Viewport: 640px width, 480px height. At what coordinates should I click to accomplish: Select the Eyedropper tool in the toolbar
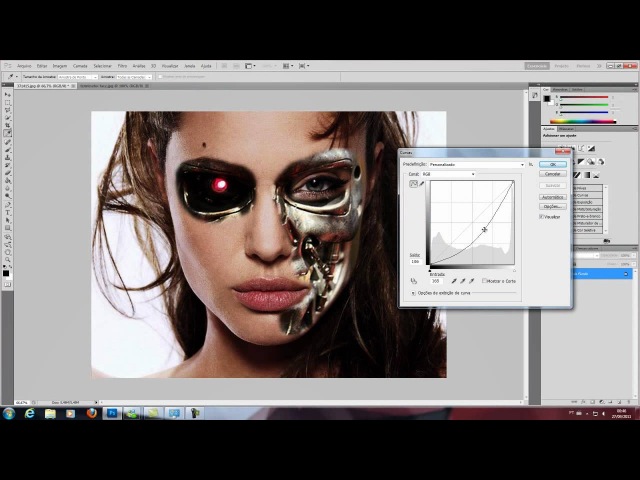point(7,133)
